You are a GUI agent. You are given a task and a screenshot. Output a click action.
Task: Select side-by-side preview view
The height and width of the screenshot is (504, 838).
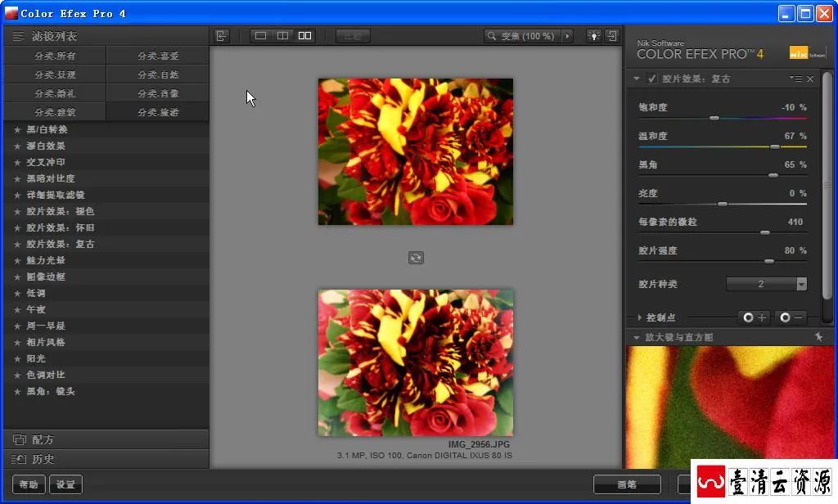(x=304, y=36)
